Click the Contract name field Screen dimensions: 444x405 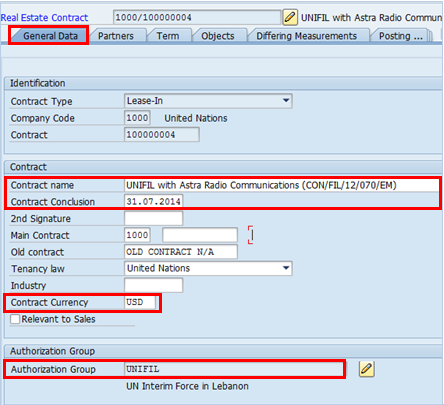pyautogui.click(x=282, y=185)
